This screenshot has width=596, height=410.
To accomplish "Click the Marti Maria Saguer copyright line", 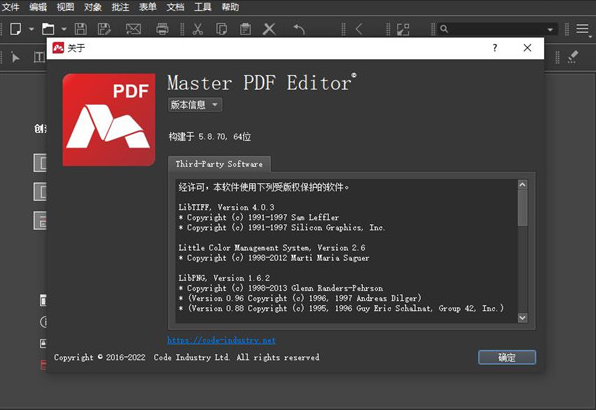I will tap(274, 258).
